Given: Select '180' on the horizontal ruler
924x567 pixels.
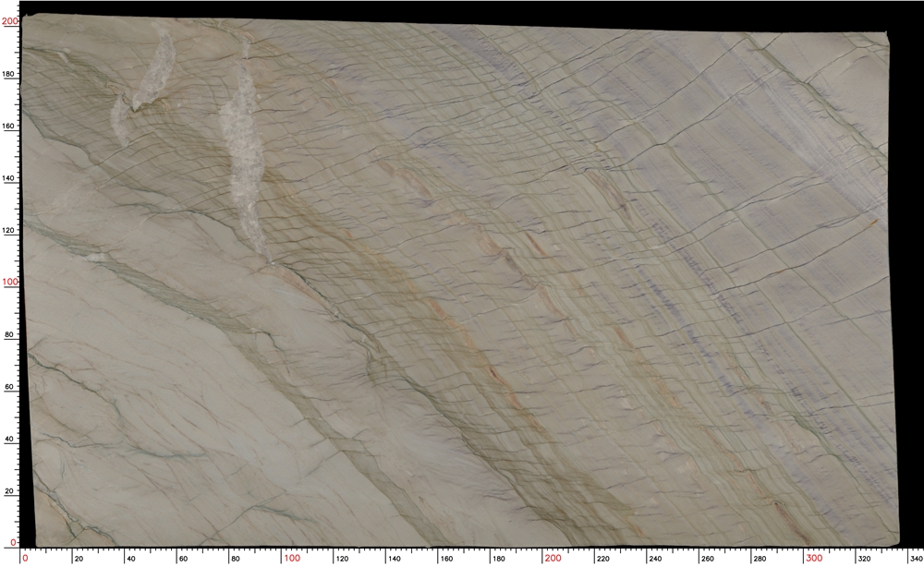Looking at the screenshot, I should 497,559.
